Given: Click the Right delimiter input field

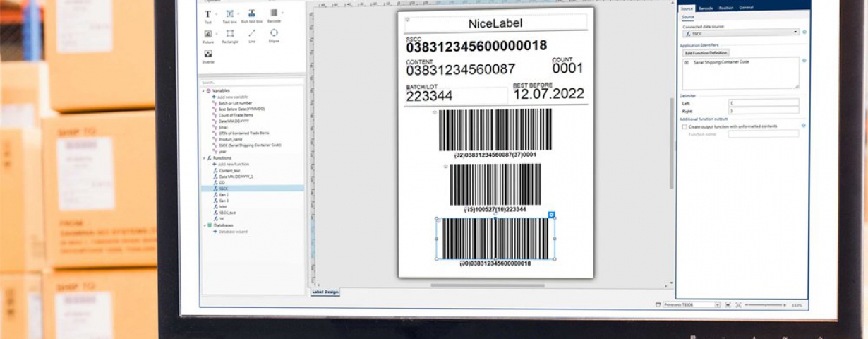Looking at the screenshot, I should point(764,110).
